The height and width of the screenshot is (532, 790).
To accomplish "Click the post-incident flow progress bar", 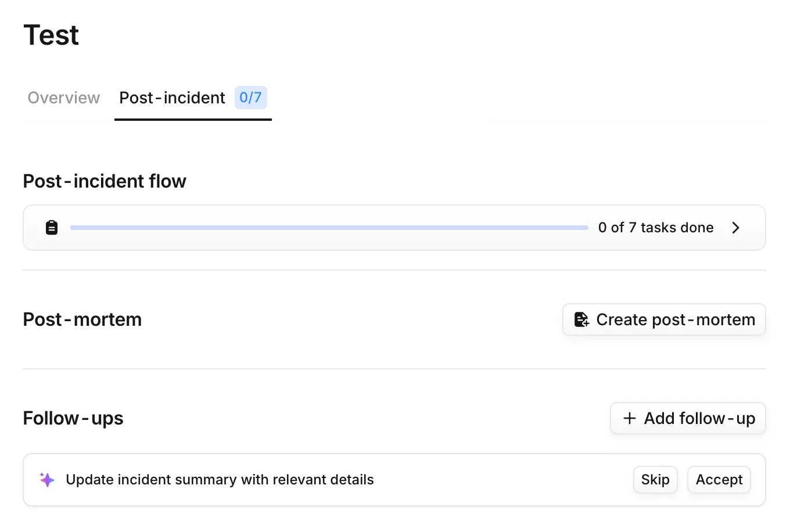I will (x=329, y=227).
